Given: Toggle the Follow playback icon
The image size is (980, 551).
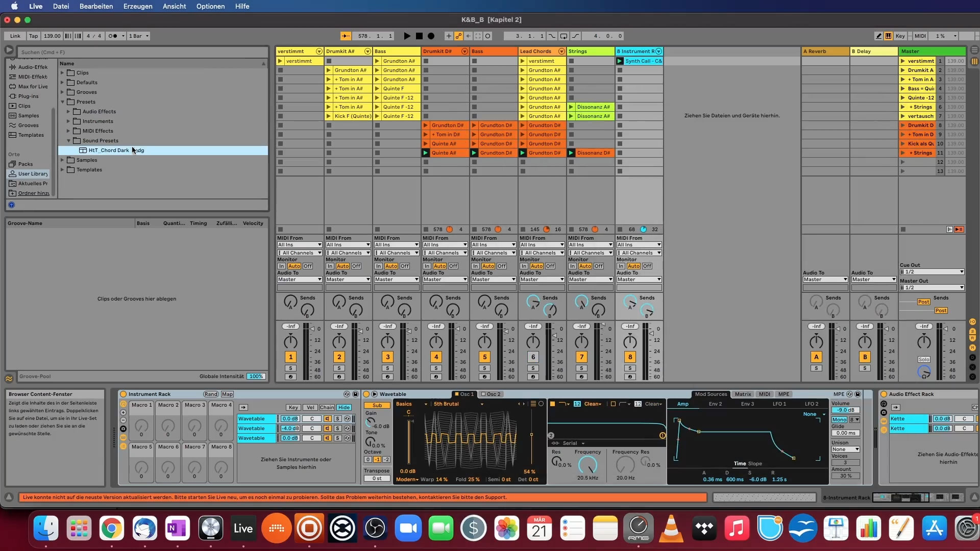Looking at the screenshot, I should tap(346, 36).
